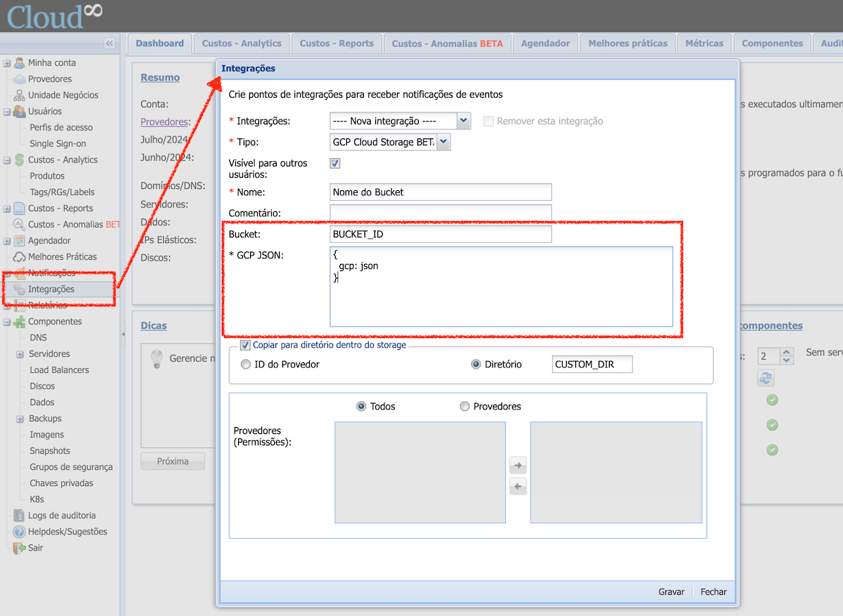Open the Componentes tab
The image size is (843, 616).
(772, 44)
